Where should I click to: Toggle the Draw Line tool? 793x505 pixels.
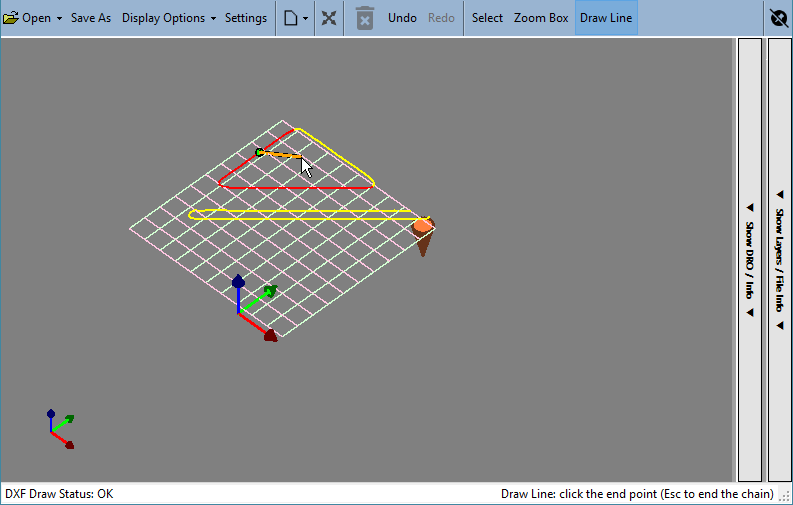point(606,18)
